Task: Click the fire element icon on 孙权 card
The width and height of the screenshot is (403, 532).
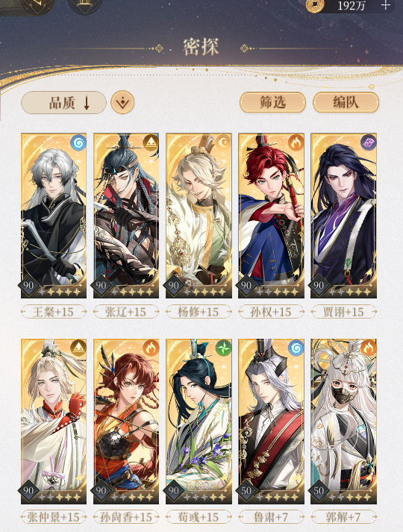Action: (x=296, y=143)
